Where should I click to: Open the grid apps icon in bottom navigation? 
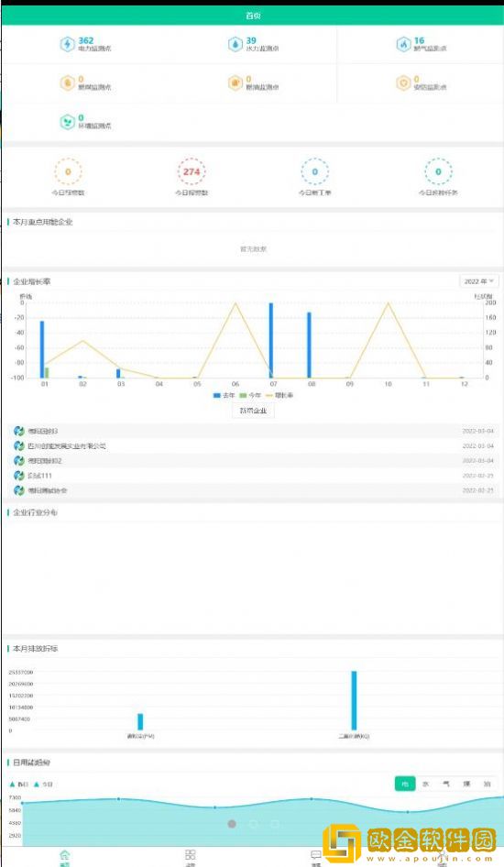(x=190, y=857)
